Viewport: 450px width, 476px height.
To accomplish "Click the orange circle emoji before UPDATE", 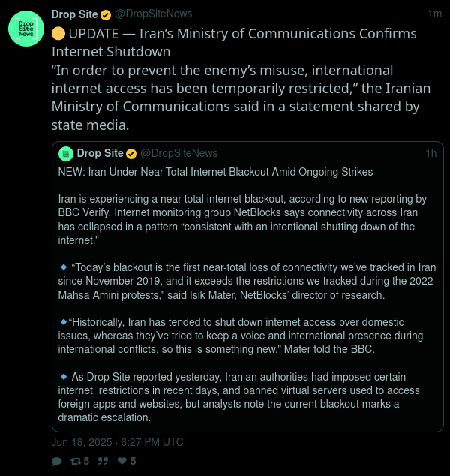I will point(58,33).
